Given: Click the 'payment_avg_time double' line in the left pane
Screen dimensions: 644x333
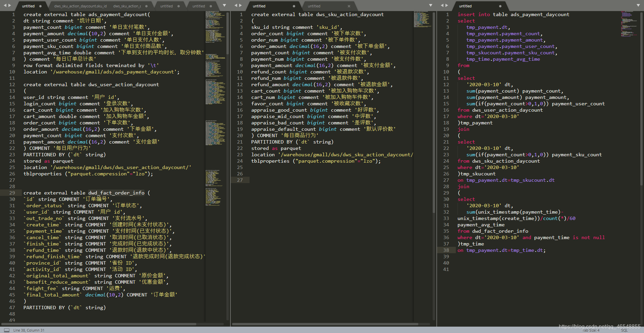Looking at the screenshot, I should click(x=114, y=53).
